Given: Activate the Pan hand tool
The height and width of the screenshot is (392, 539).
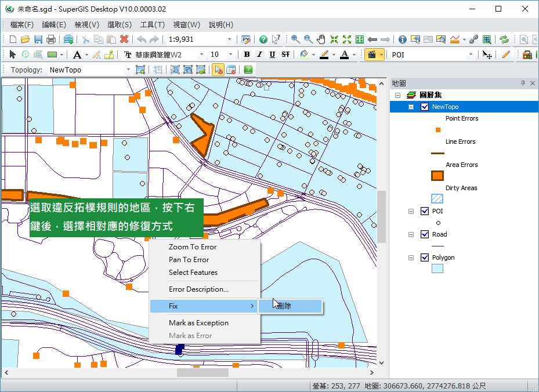Looking at the screenshot, I should (321, 39).
